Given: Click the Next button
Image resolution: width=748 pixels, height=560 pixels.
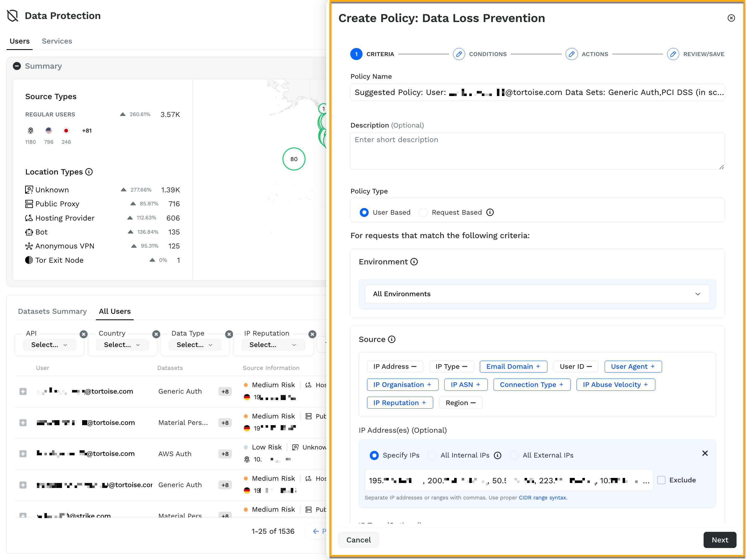Looking at the screenshot, I should point(720,540).
